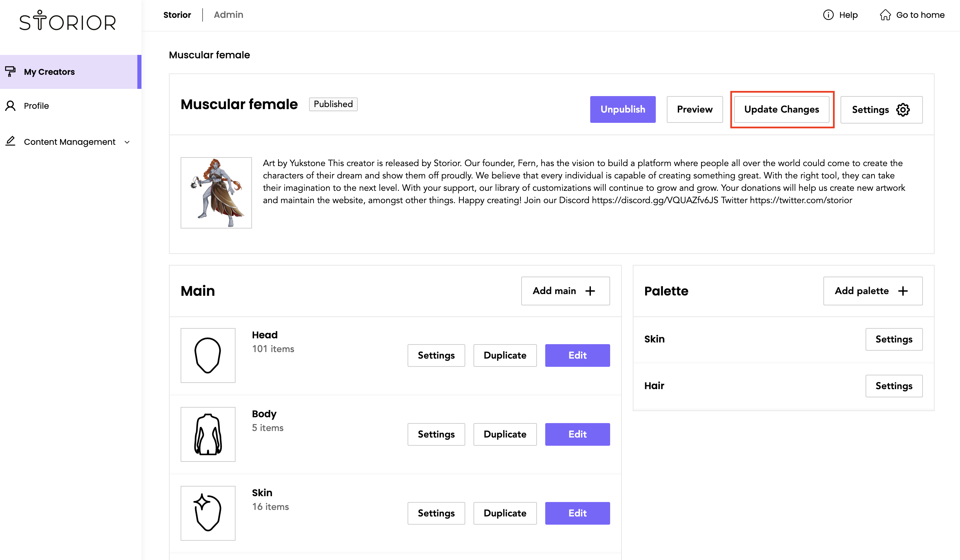Open the Admin breadcrumb item
960x560 pixels.
(x=228, y=15)
